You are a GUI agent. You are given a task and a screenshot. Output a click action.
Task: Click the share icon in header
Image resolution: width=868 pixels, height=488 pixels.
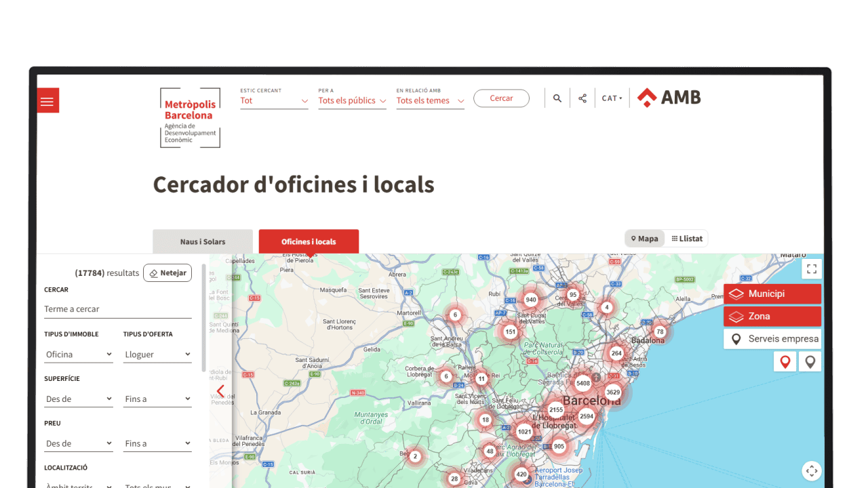[x=583, y=98]
